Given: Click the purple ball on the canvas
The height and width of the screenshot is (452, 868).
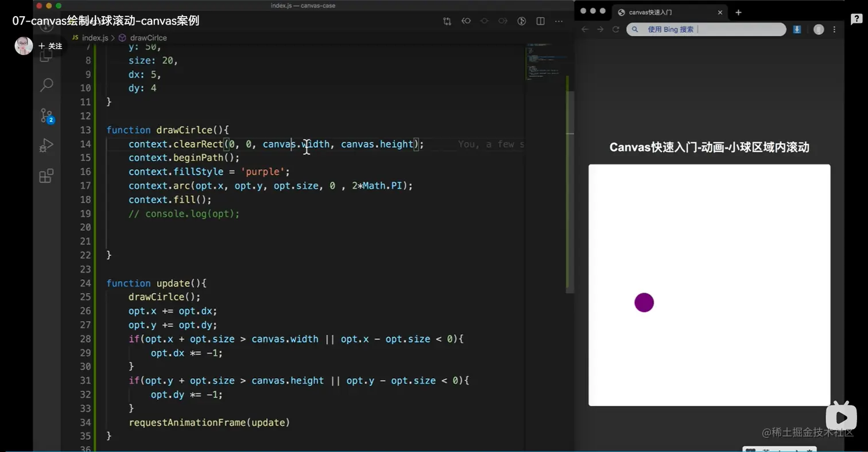Looking at the screenshot, I should [x=644, y=302].
